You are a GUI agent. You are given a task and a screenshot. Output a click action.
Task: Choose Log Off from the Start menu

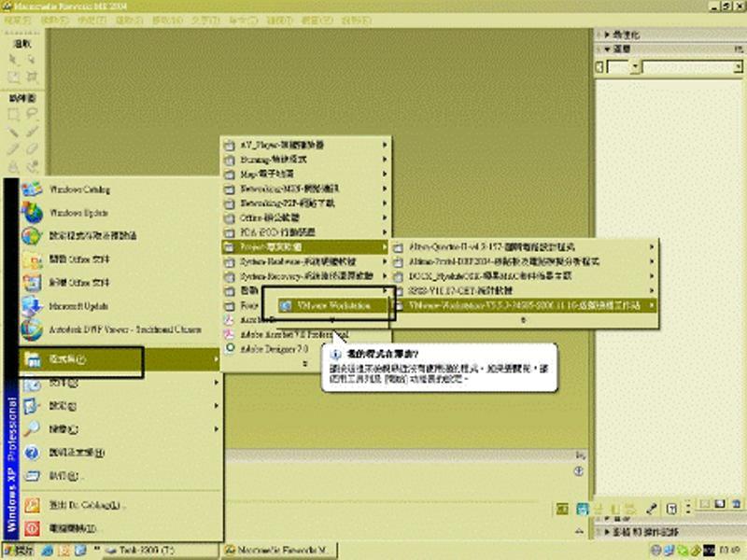(120, 505)
